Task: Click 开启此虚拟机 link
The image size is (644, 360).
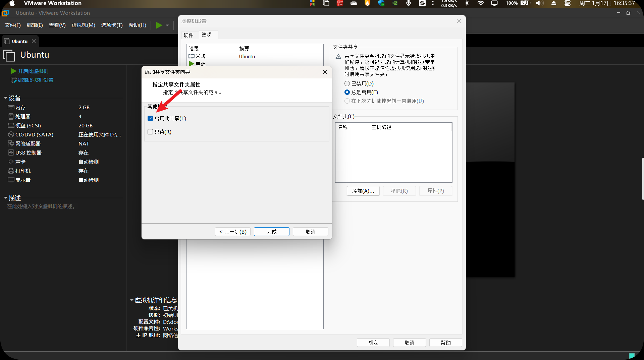Action: click(33, 71)
